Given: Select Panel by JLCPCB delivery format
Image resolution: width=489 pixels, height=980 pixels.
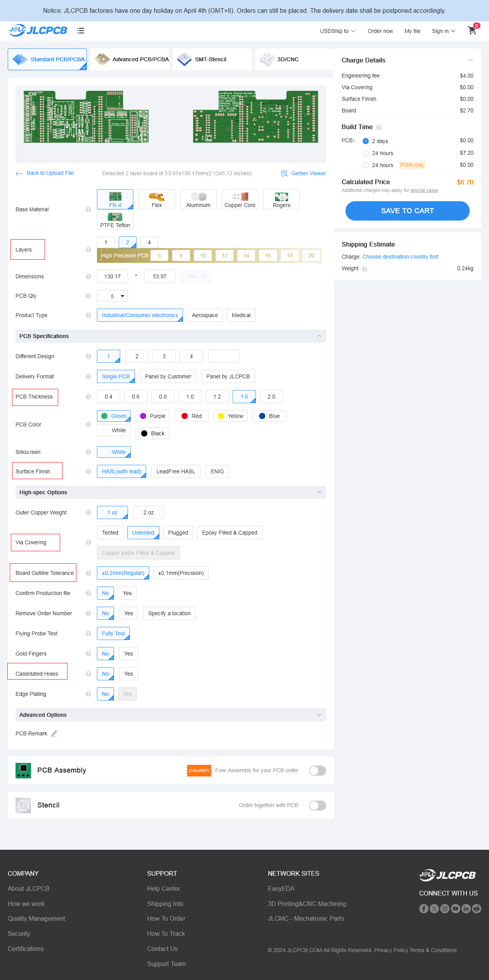Looking at the screenshot, I should click(228, 376).
